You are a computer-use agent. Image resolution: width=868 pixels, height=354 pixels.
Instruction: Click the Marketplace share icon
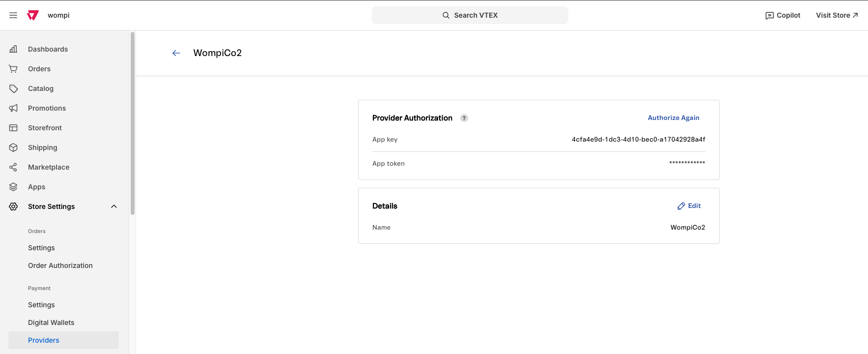[x=13, y=167]
